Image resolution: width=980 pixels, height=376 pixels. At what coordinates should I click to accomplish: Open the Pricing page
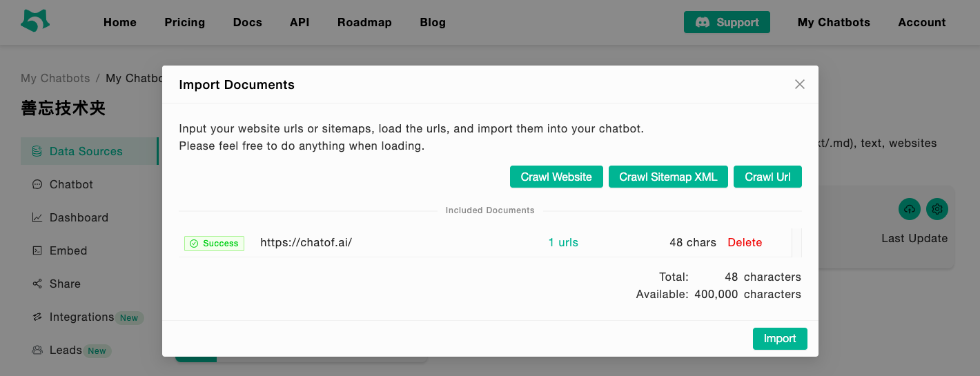(x=185, y=22)
